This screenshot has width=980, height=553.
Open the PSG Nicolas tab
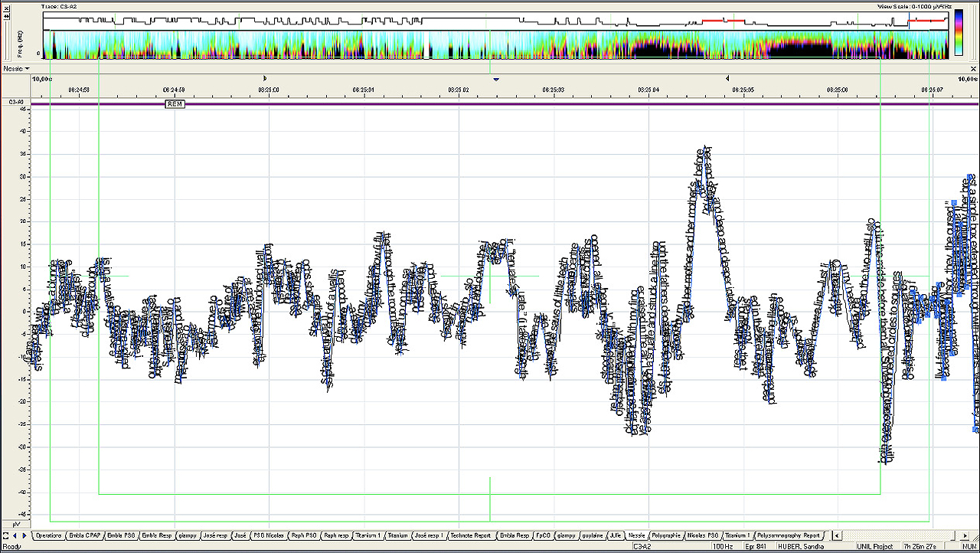click(268, 535)
